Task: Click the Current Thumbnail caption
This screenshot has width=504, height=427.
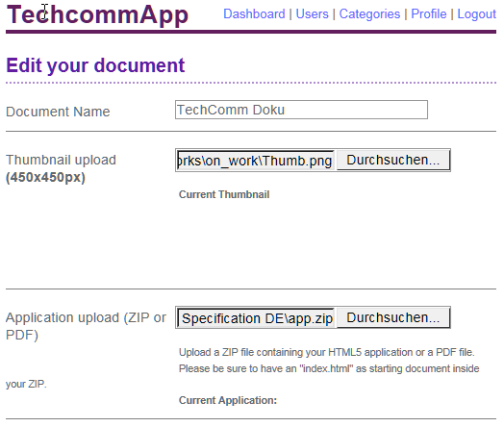Action: 224,194
